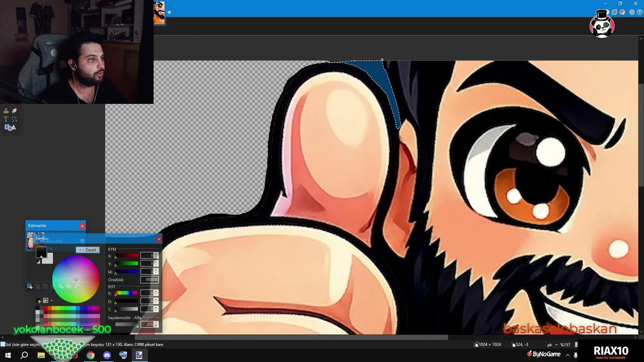Click the Y value input field

(147, 263)
